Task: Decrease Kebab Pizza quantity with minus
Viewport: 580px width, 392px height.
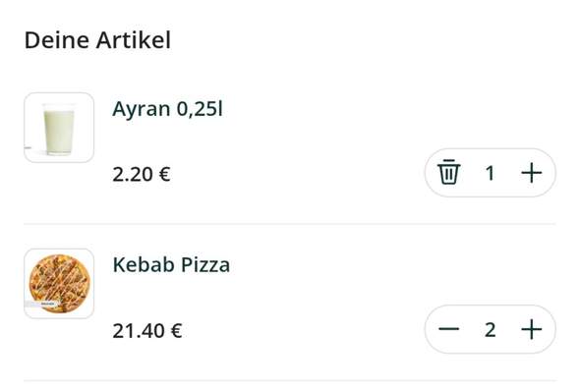Action: 448,329
